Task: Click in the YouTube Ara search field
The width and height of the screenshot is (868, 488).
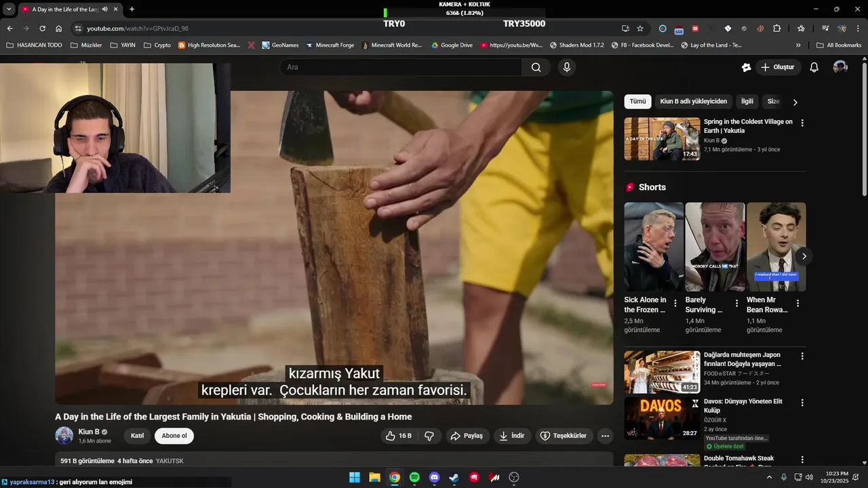Action: [401, 67]
